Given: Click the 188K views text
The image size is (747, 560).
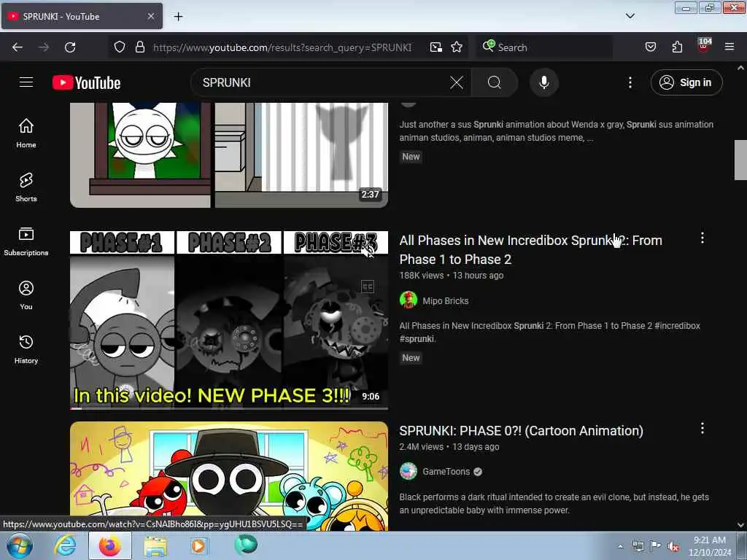Looking at the screenshot, I should [421, 275].
